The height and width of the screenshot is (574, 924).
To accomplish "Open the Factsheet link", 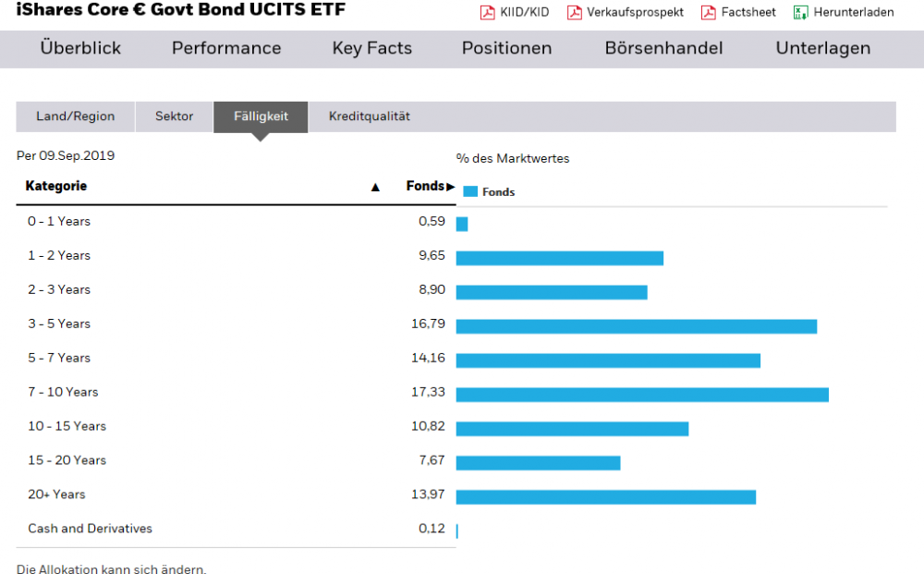I will coord(748,12).
